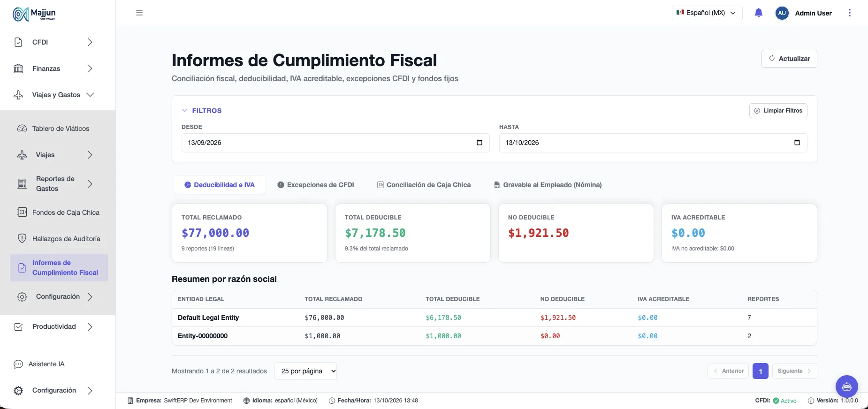The height and width of the screenshot is (409, 868).
Task: Open Informes de Cumplimiento Fiscal menu item
Action: (x=59, y=268)
